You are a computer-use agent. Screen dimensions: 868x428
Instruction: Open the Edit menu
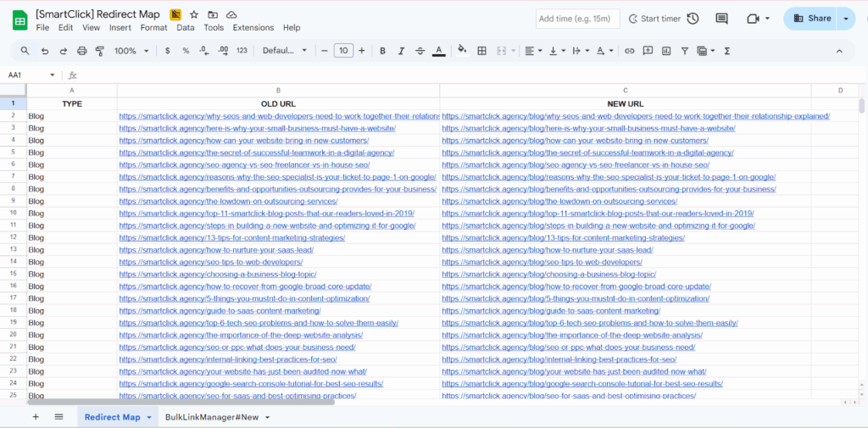[65, 28]
